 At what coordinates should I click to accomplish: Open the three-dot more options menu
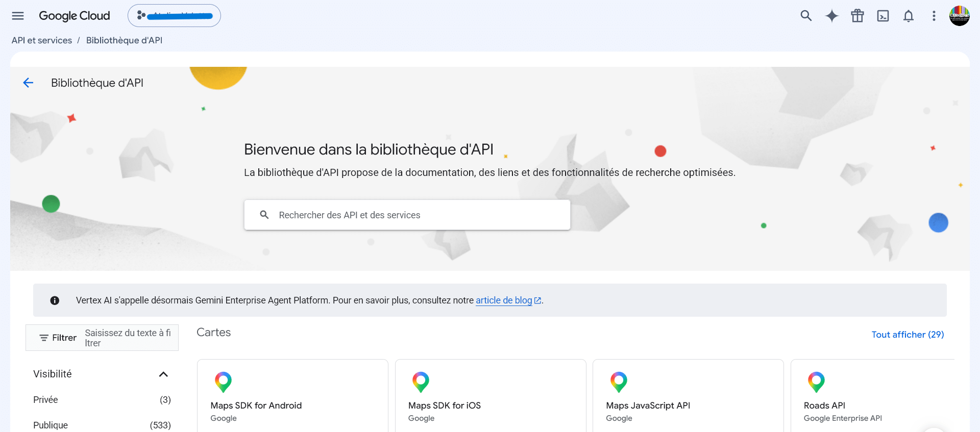(x=934, y=16)
